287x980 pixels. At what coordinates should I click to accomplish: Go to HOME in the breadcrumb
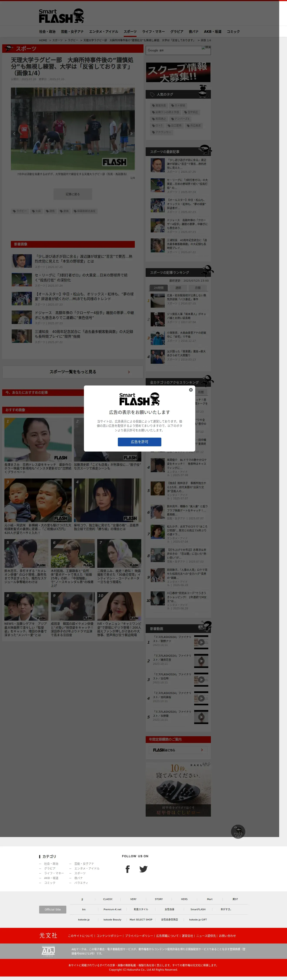[x=43, y=40]
